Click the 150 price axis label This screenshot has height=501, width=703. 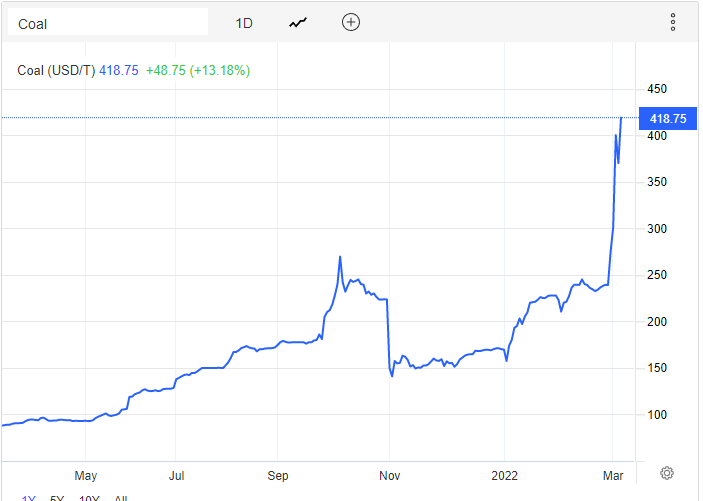(656, 368)
